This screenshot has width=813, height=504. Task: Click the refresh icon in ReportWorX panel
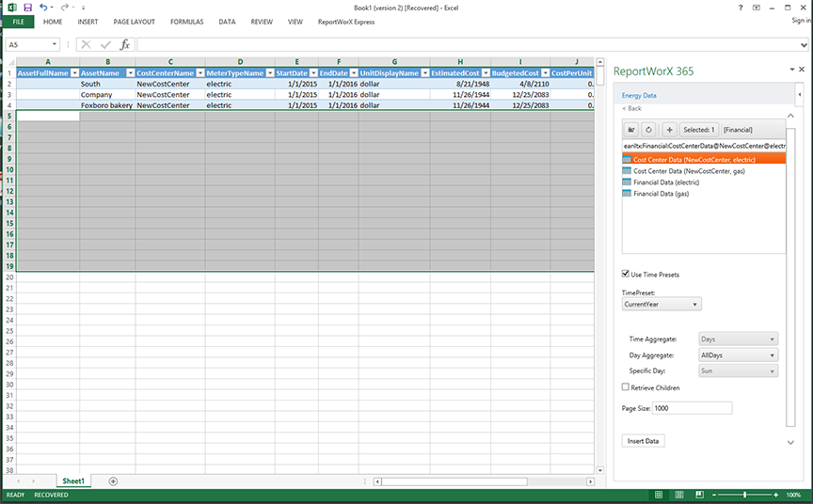pyautogui.click(x=649, y=130)
